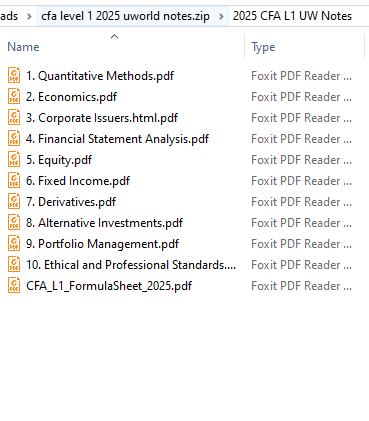369x421 pixels.
Task: Click the Type cell of 9. Portfolio Management.pdf
Action: [301, 244]
